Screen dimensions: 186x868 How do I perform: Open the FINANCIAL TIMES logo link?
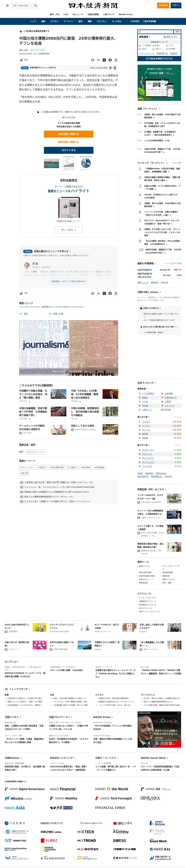click(x=110, y=808)
